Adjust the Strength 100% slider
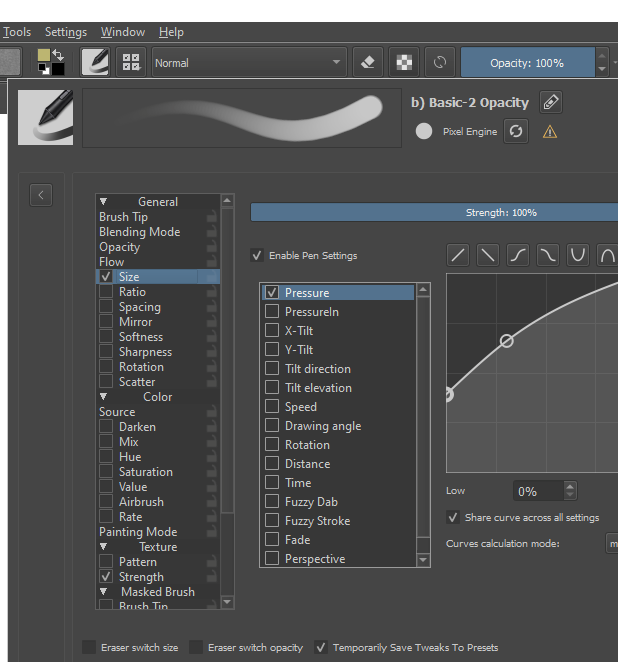The height and width of the screenshot is (662, 618). (434, 212)
